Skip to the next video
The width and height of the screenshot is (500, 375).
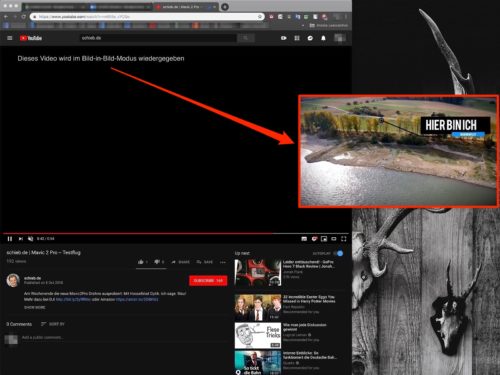click(20, 239)
